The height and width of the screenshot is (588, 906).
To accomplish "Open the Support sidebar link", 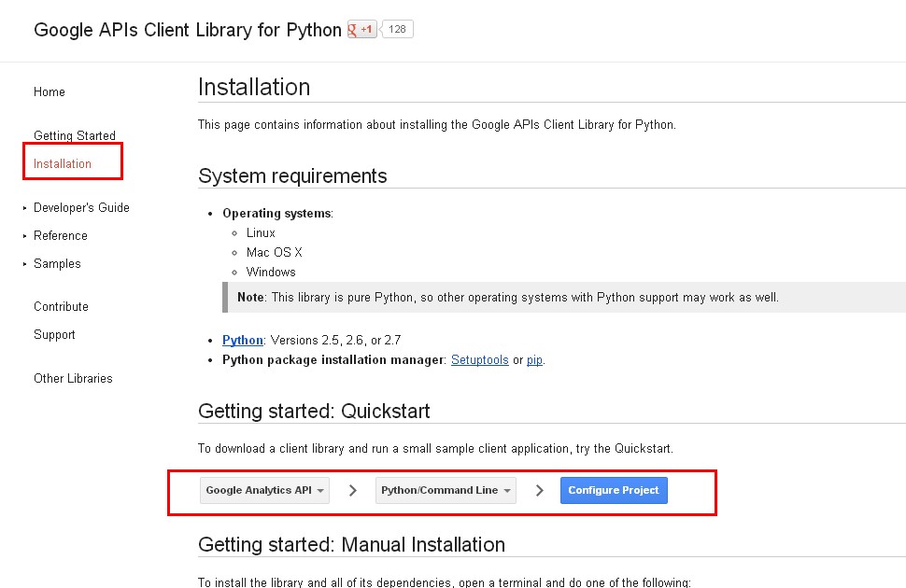I will tap(54, 335).
